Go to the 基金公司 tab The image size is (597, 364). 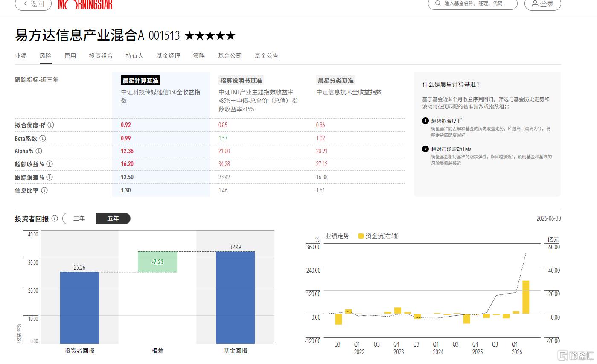point(230,56)
